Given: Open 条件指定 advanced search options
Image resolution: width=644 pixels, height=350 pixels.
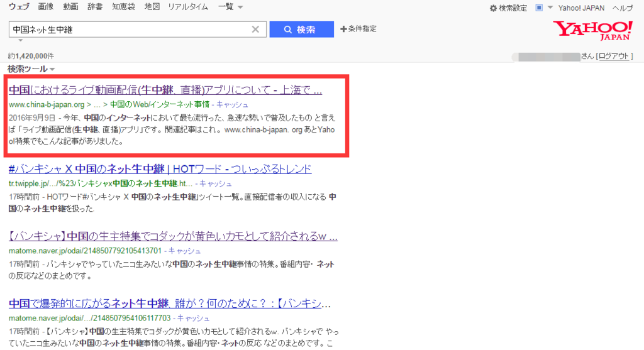Looking at the screenshot, I should 358,29.
